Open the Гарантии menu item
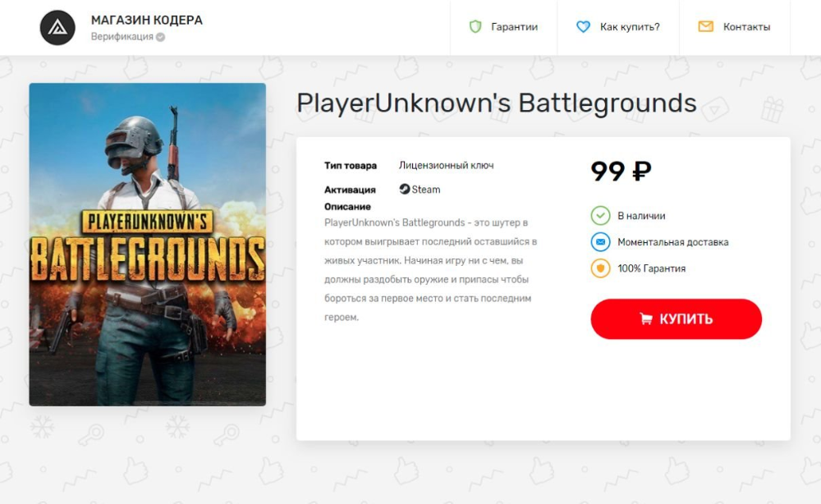Image resolution: width=821 pixels, height=504 pixels. pos(504,27)
